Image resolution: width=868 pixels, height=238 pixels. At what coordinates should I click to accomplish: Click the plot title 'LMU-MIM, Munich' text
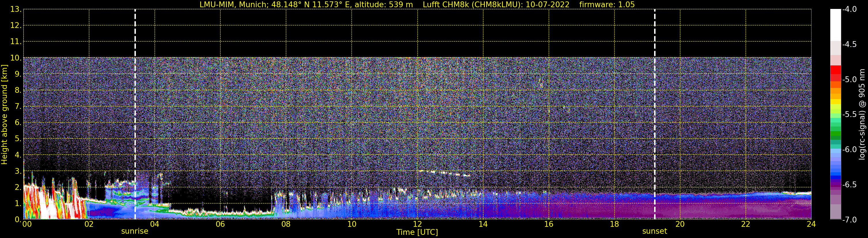pos(233,5)
